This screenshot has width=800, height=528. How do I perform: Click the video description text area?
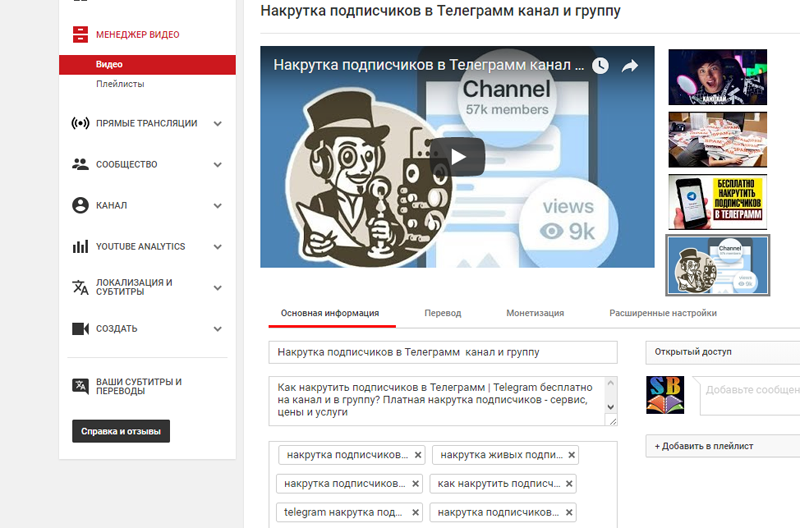click(437, 401)
